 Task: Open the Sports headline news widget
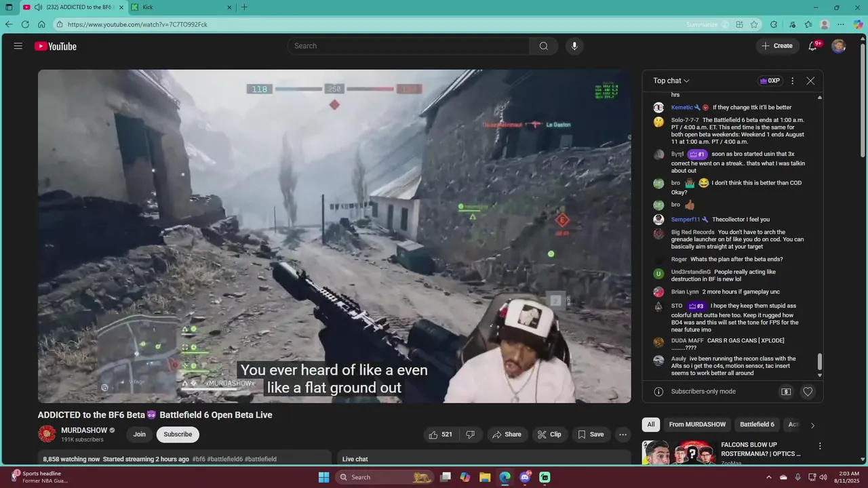click(x=39, y=477)
